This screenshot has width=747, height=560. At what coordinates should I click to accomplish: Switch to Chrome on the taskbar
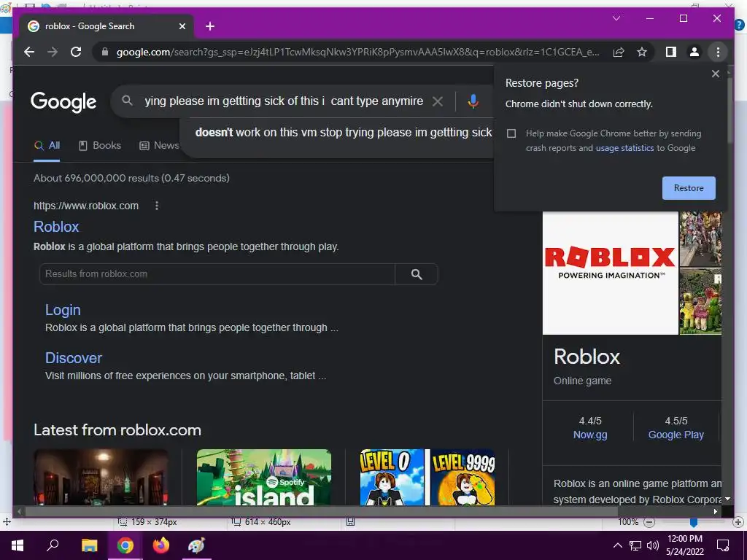click(x=125, y=545)
